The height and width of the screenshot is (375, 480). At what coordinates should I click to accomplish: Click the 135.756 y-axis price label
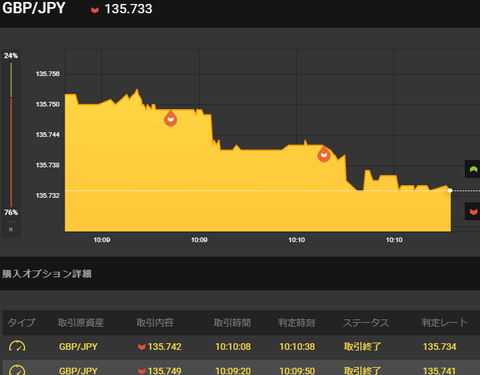(48, 74)
